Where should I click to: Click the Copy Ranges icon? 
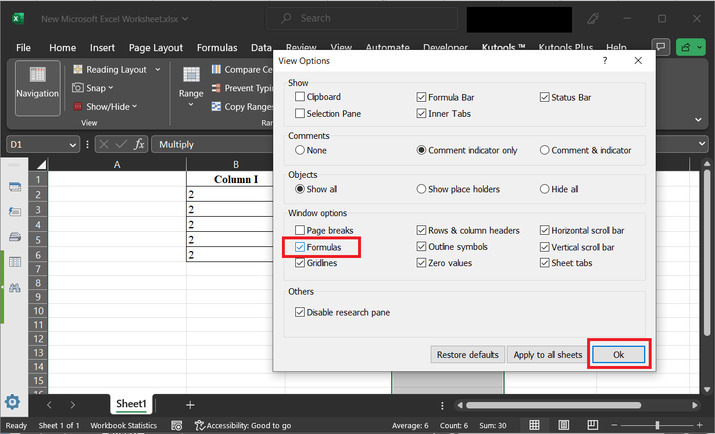point(216,106)
